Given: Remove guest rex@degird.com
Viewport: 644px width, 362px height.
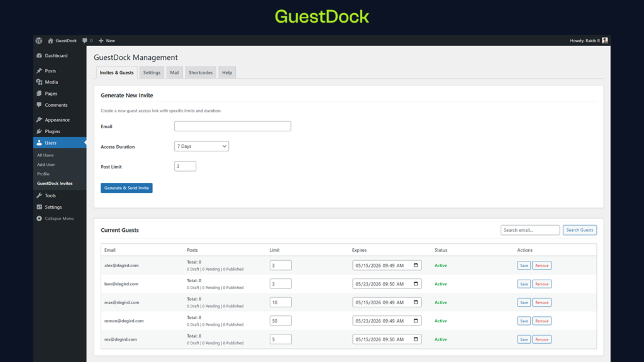Looking at the screenshot, I should [541, 339].
